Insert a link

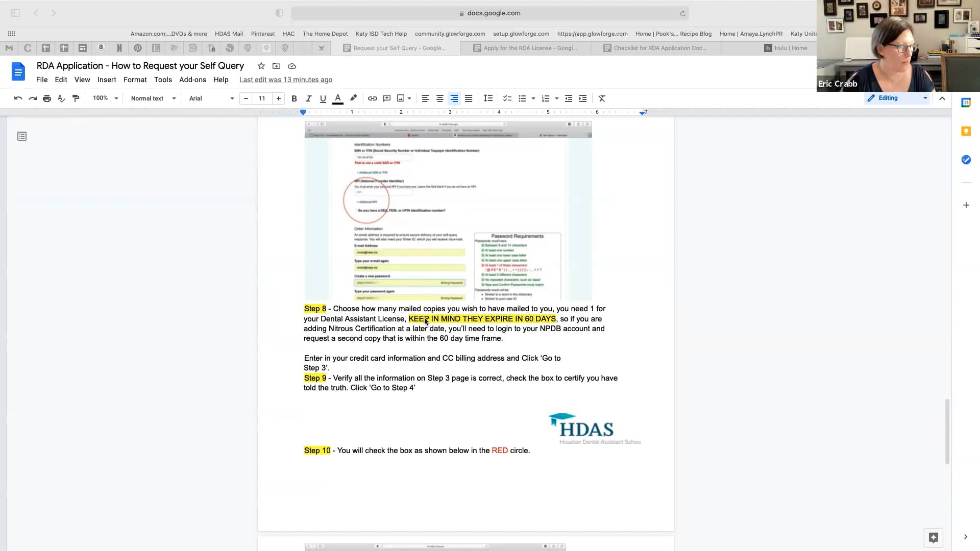coord(372,98)
